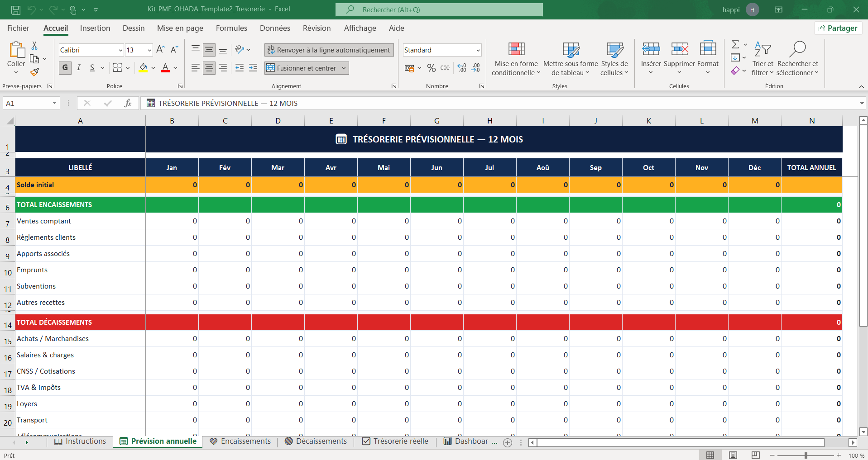Screen dimensions: 868x460
Task: Toggle Renvoyer à la ligne automatiquement
Action: pos(329,50)
